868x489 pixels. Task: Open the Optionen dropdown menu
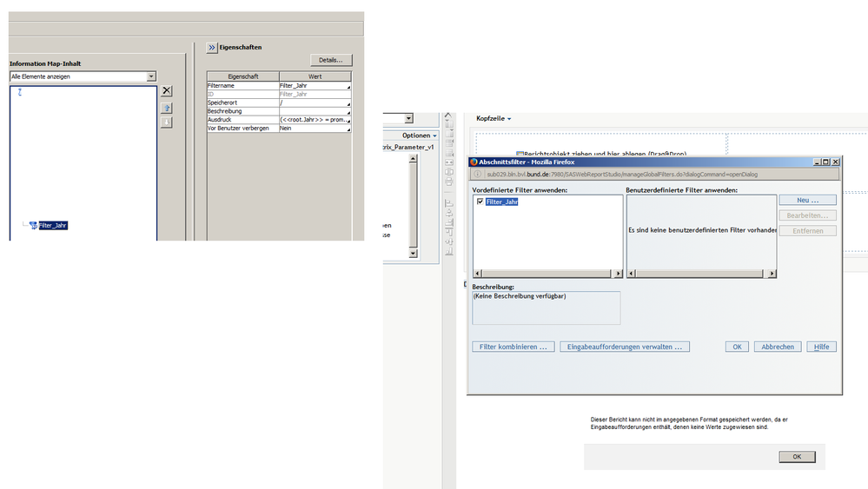pyautogui.click(x=420, y=135)
